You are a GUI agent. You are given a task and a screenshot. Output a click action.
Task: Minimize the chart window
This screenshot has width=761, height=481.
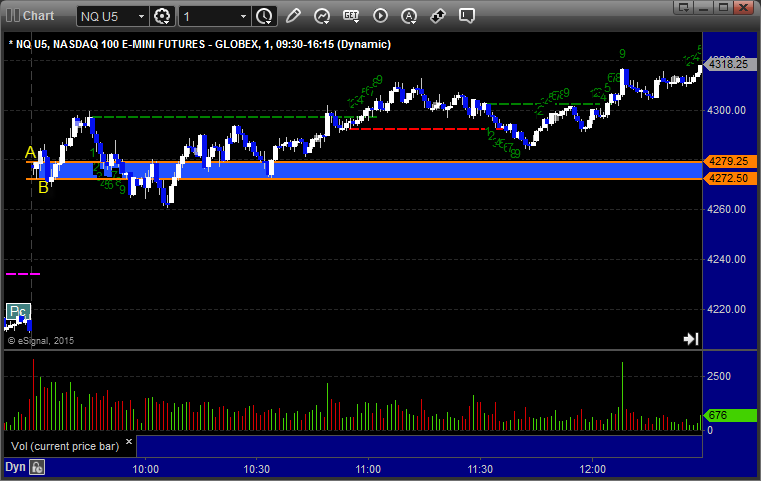(x=704, y=7)
